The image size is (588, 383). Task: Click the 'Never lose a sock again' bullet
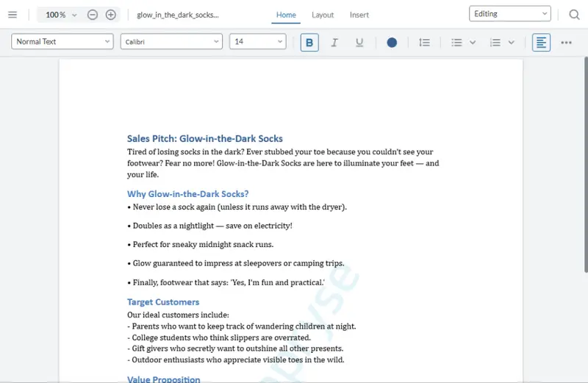[x=237, y=207]
